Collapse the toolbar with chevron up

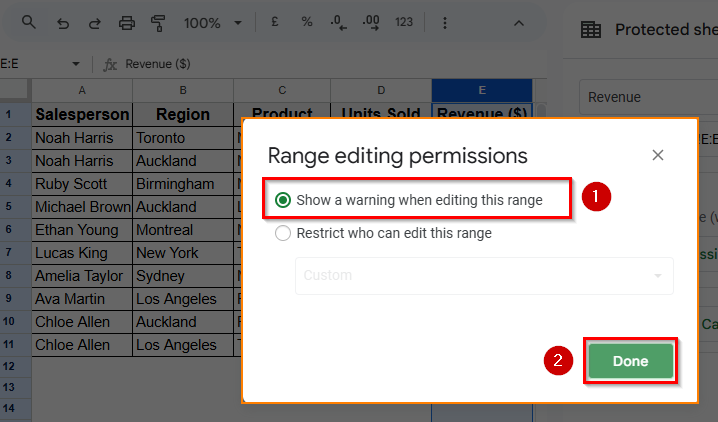coord(518,23)
